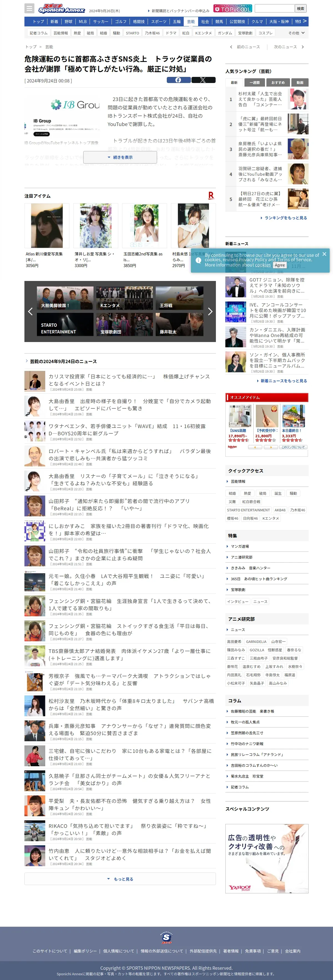This screenshot has width=333, height=980.
Task: Open 乃木坂46 sub-navigation item
Action: click(152, 33)
